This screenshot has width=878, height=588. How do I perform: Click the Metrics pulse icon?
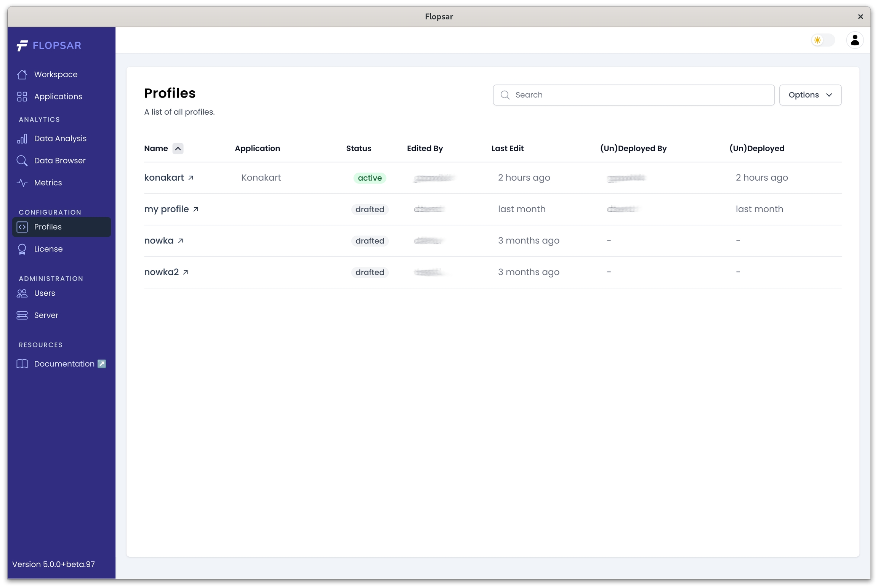pos(22,183)
